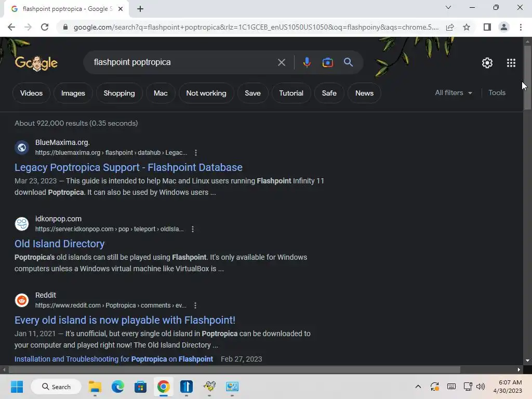Switch to Images results
Screen dimensions: 532x399
[x=73, y=93]
